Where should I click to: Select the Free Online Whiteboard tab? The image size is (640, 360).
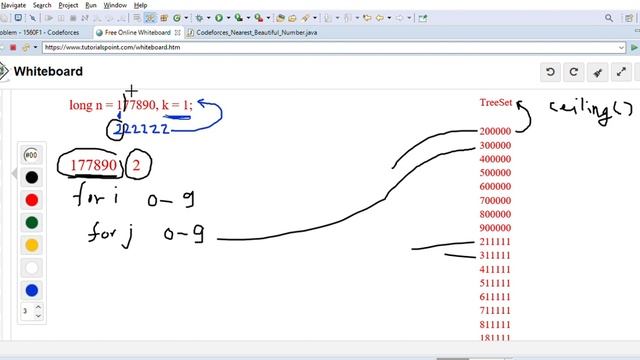(138, 32)
